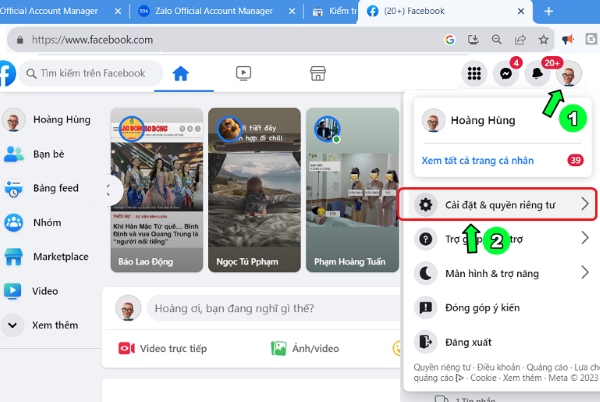Viewport: 600px width, 402px height.
Task: Open the Watch video tab icon
Action: tap(243, 73)
